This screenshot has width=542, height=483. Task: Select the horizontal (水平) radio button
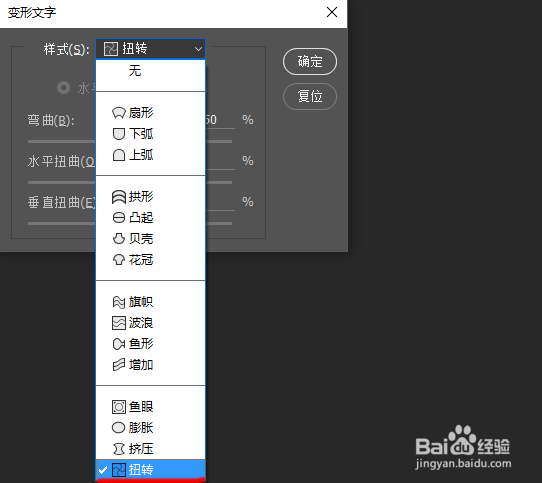coord(64,87)
